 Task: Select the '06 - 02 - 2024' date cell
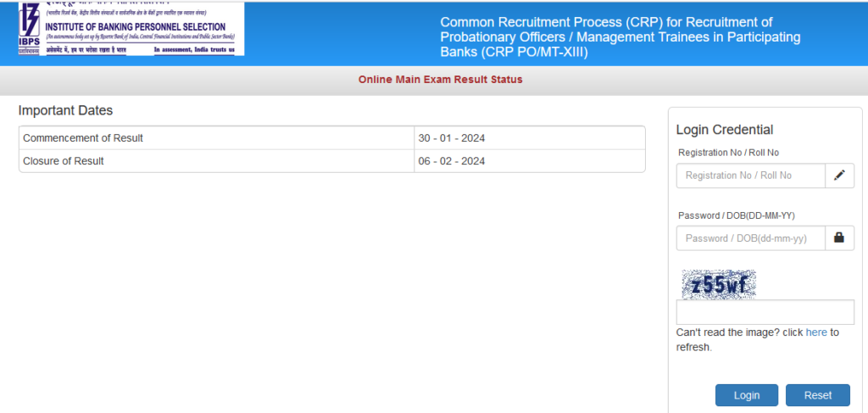tap(530, 161)
